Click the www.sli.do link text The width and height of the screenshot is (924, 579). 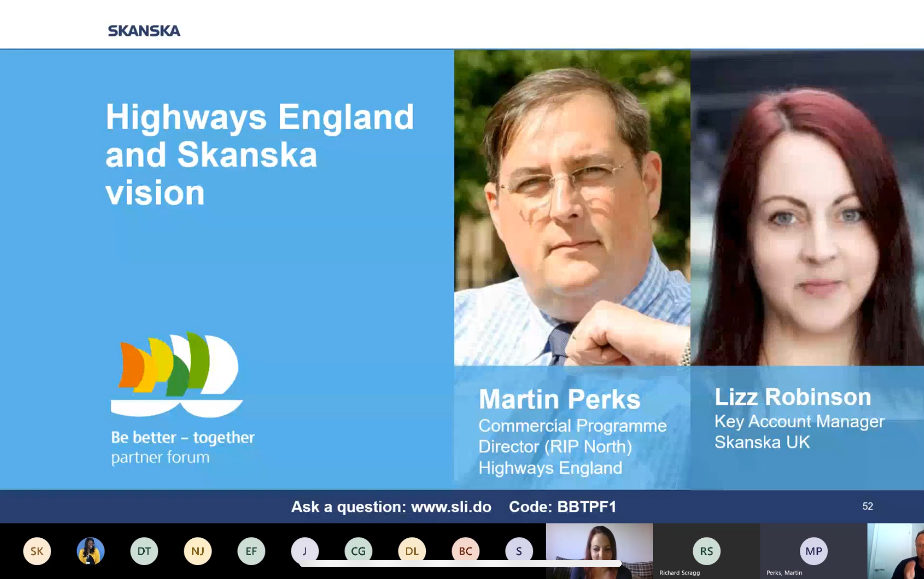(x=451, y=507)
